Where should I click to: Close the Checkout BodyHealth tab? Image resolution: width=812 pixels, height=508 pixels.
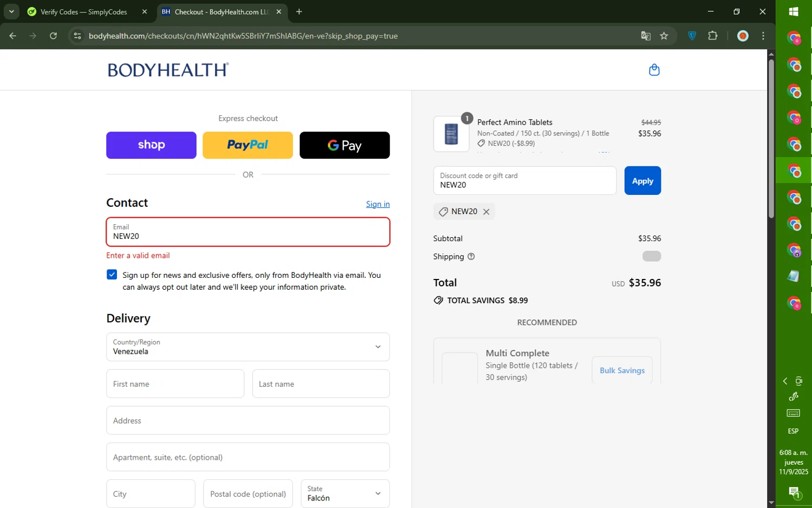[279, 11]
